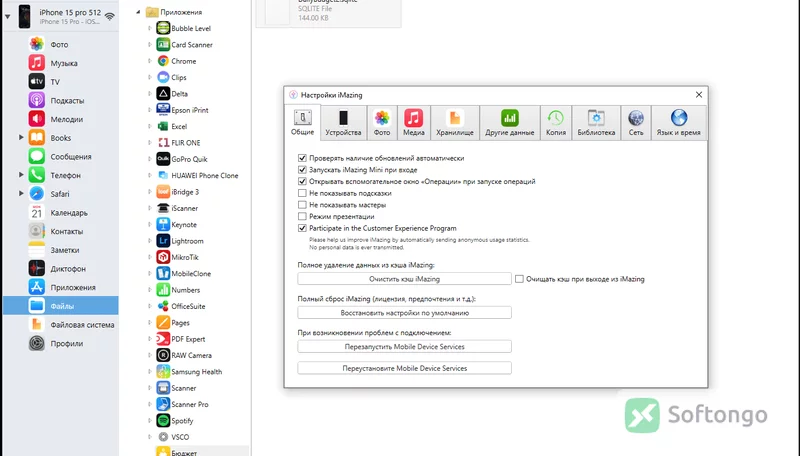The image size is (800, 456).
Task: Select the Keynote app icon
Action: pos(163,224)
